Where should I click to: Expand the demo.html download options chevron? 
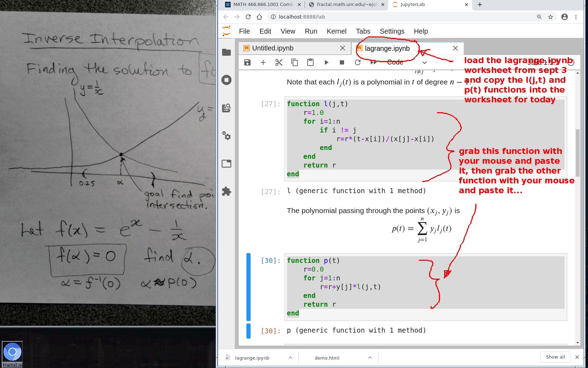click(370, 357)
